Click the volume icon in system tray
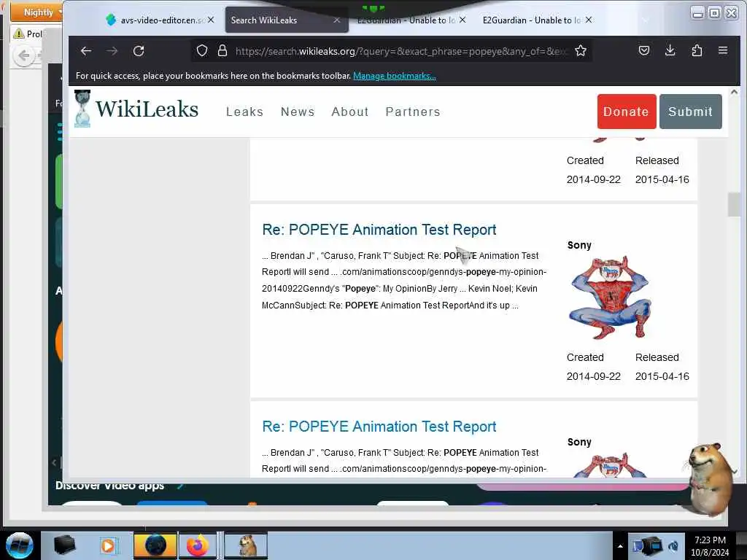 pos(673,546)
